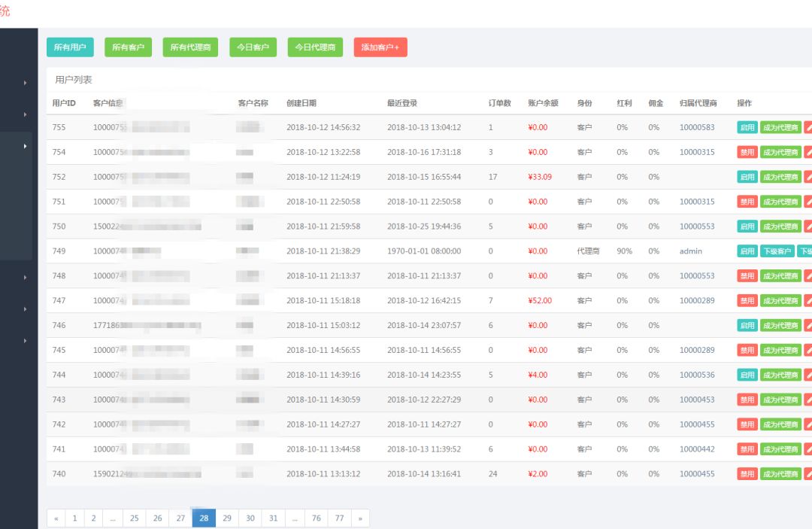
Task: Expand the active third sidebar menu arrow
Action: (x=25, y=145)
